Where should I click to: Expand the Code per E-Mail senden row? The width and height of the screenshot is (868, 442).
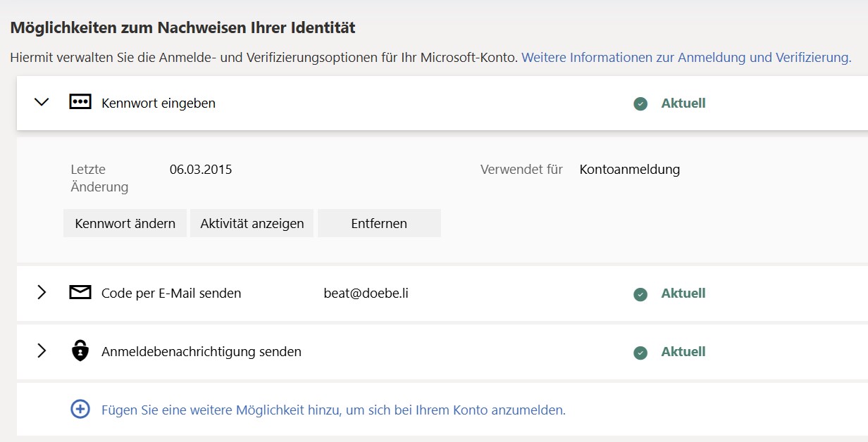point(42,292)
